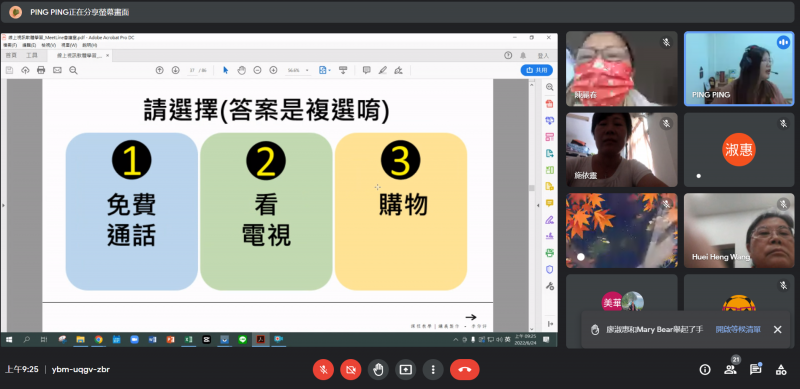Collapse the right tools pane arrow

538,205
